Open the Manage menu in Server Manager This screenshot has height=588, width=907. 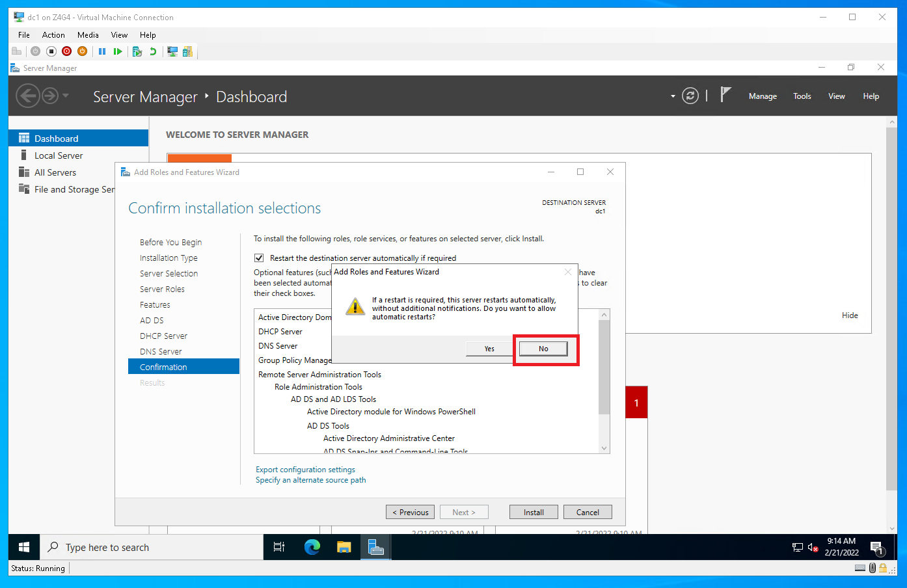coord(763,96)
